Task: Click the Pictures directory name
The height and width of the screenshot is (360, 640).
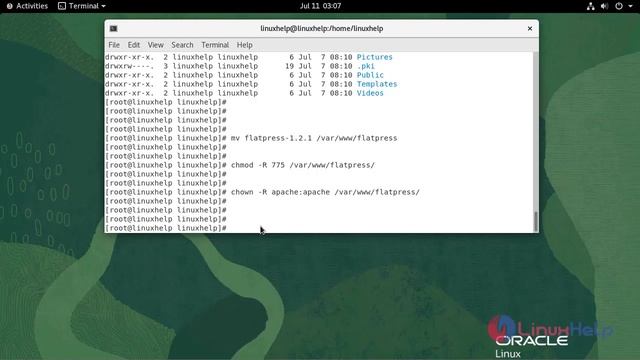Action: 374,57
